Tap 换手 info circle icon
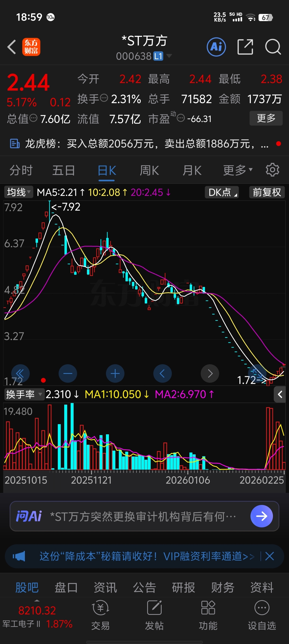This screenshot has width=289, height=644. 104,98
